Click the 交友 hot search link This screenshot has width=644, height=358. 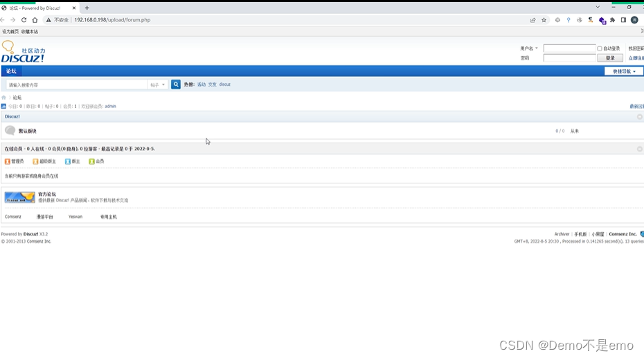point(212,84)
